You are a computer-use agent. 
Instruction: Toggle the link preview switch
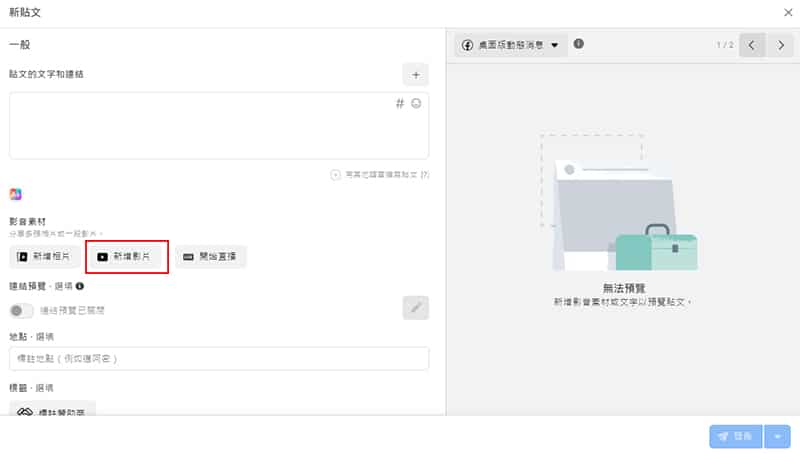[x=21, y=310]
